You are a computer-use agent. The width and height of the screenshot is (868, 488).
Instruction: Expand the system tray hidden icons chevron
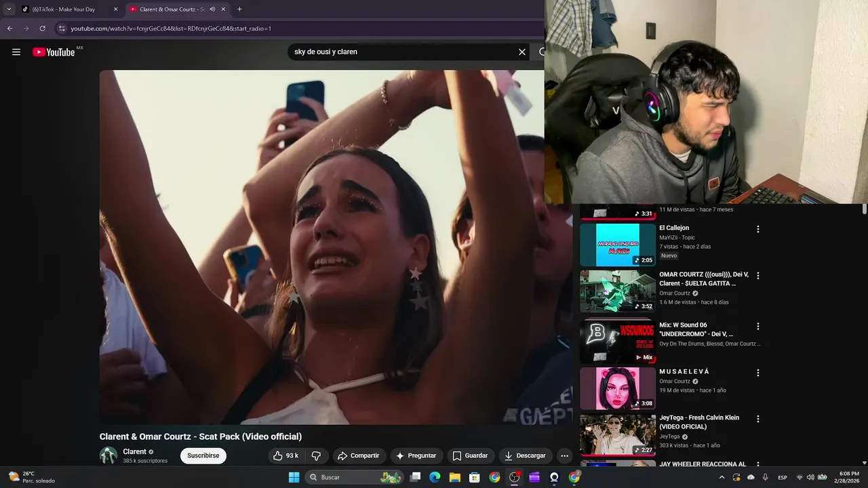click(x=723, y=477)
